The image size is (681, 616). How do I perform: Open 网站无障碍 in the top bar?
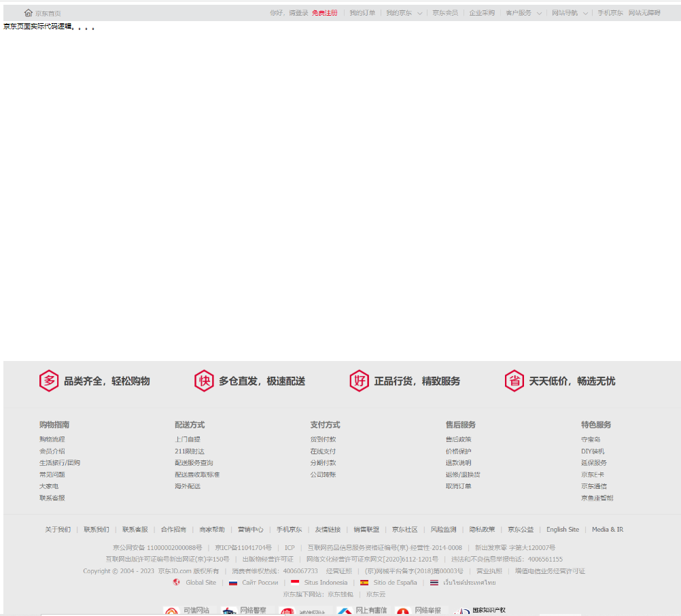tap(644, 13)
